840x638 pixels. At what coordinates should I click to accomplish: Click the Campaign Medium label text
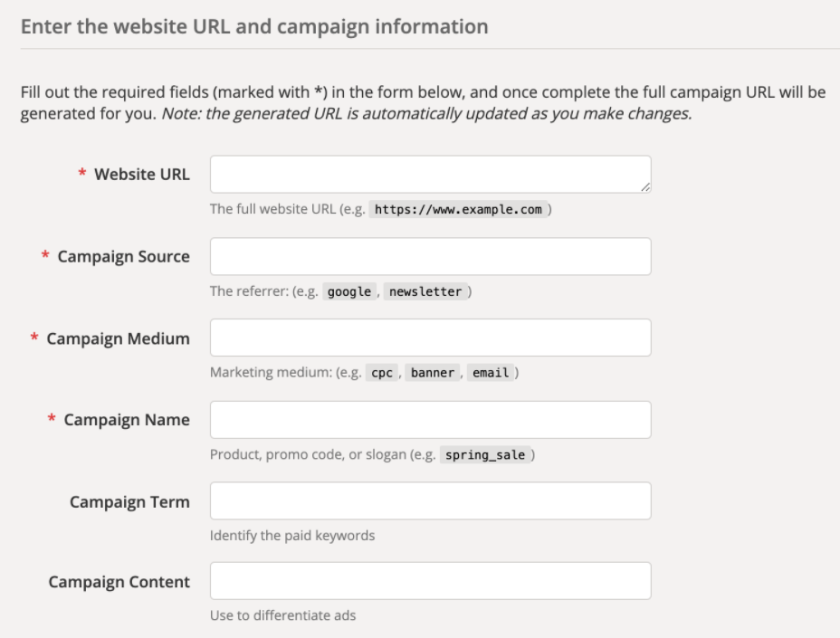(118, 338)
